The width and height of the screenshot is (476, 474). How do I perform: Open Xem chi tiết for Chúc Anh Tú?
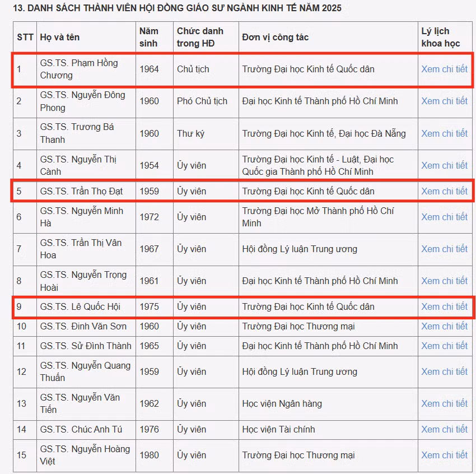(x=445, y=429)
